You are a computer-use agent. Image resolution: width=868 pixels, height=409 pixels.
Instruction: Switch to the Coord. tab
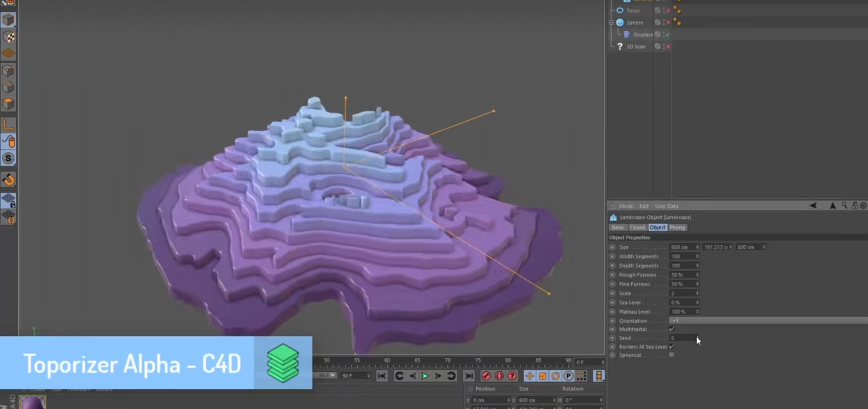637,227
